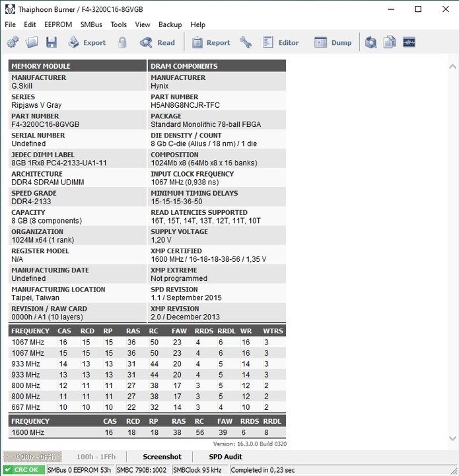Click the SMBC 790B:1002 status field

tap(143, 469)
